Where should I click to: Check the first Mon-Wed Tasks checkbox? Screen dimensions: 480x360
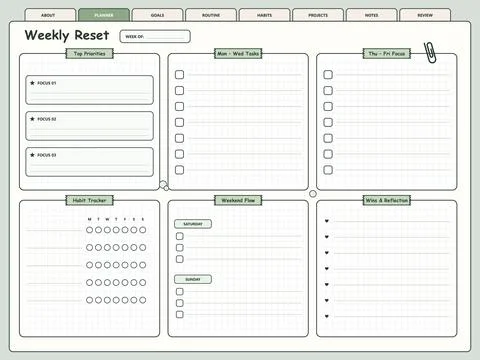(x=179, y=74)
